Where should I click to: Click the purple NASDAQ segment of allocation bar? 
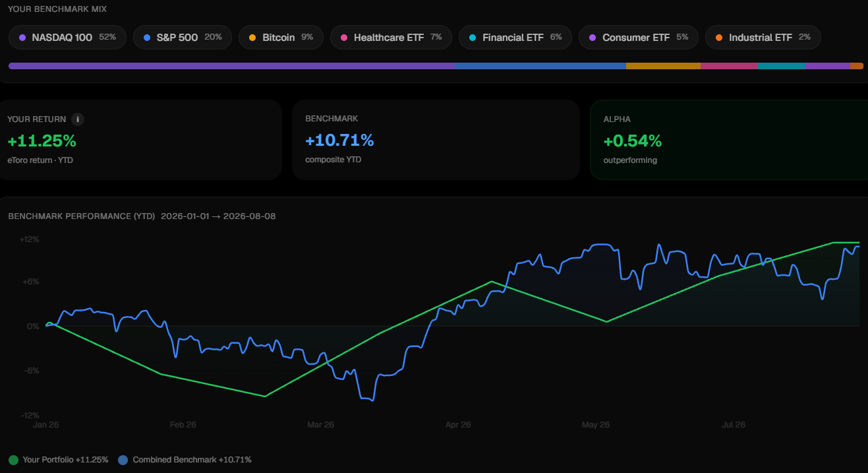click(232, 66)
